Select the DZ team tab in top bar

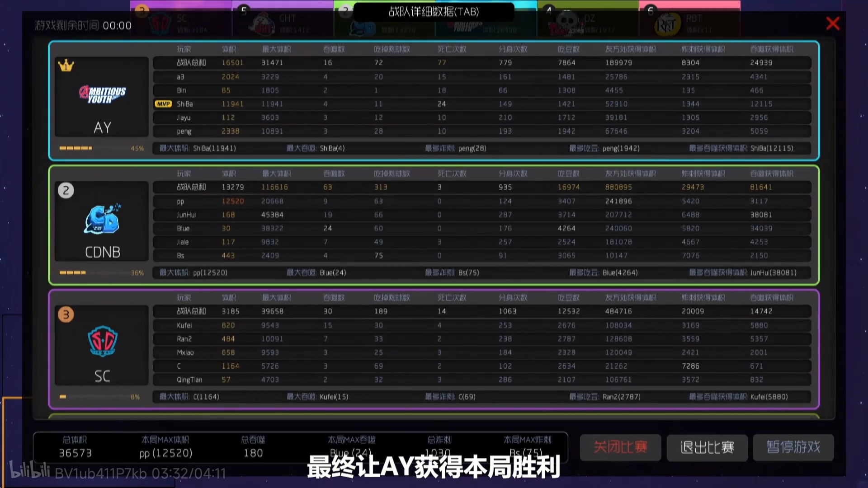point(588,19)
